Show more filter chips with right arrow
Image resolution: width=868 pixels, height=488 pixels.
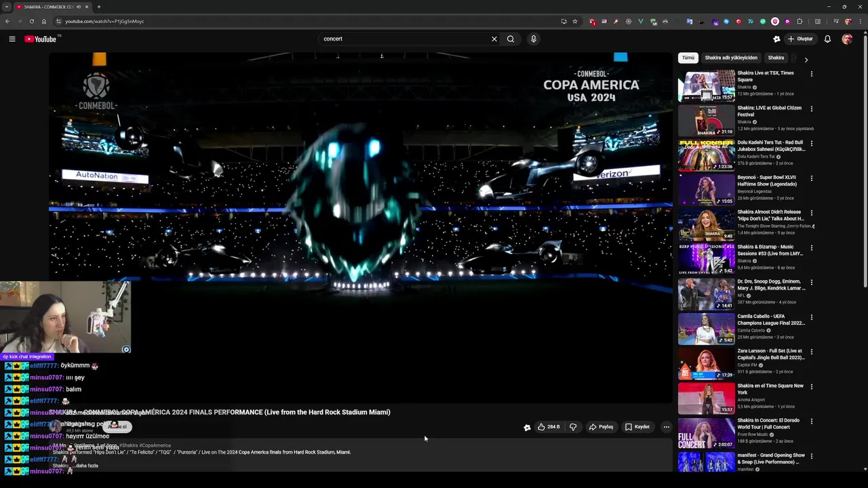tap(806, 60)
